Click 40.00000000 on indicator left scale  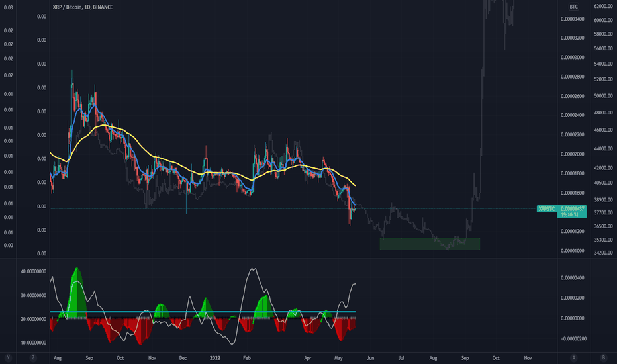[34, 271]
